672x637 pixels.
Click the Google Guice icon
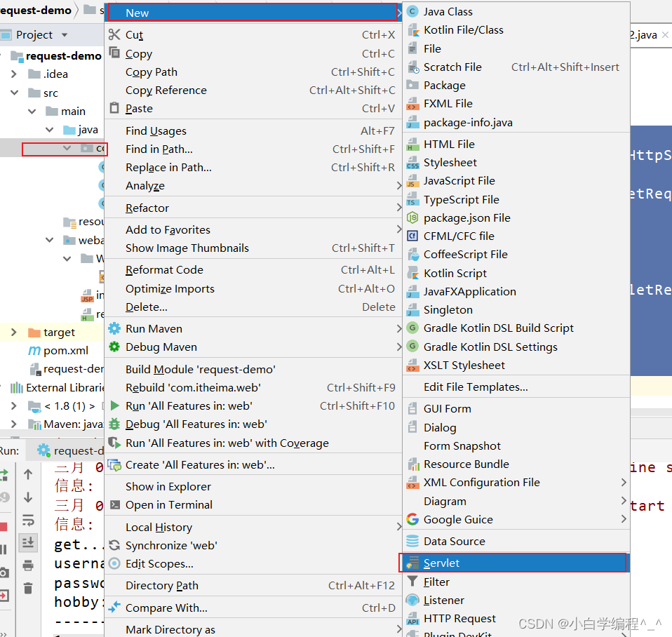[x=412, y=519]
